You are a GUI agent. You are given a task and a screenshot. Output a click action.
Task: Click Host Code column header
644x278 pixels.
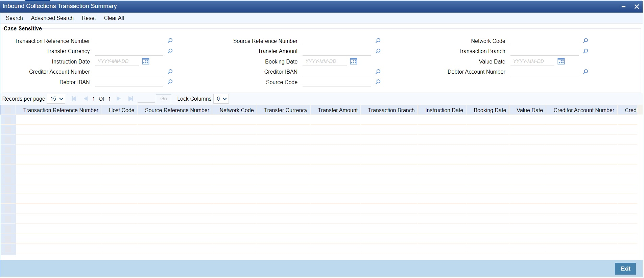(x=122, y=110)
